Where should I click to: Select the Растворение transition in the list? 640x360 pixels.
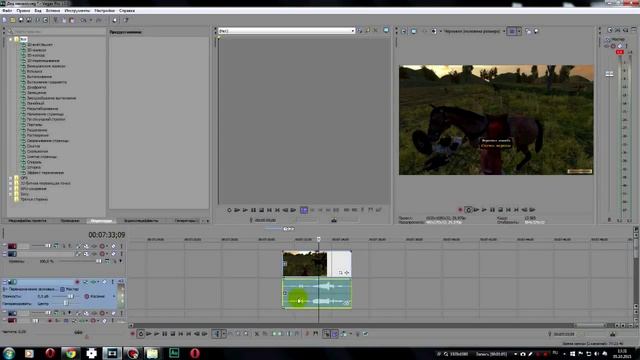[x=38, y=135]
